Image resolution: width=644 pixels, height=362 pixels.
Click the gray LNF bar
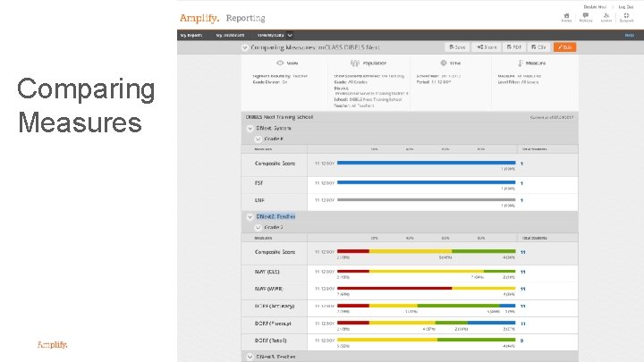click(x=427, y=200)
